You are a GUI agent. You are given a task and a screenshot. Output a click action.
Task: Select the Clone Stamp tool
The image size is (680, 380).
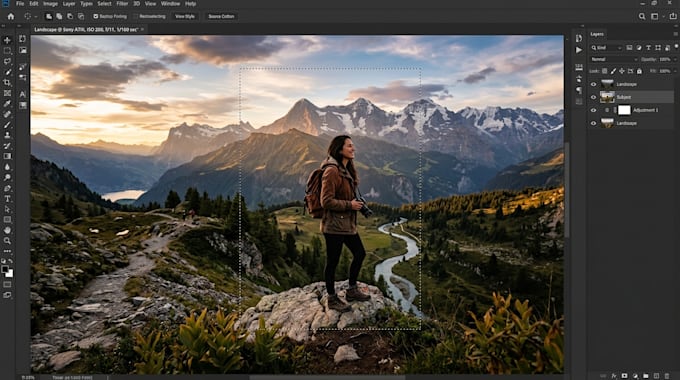pos(7,135)
